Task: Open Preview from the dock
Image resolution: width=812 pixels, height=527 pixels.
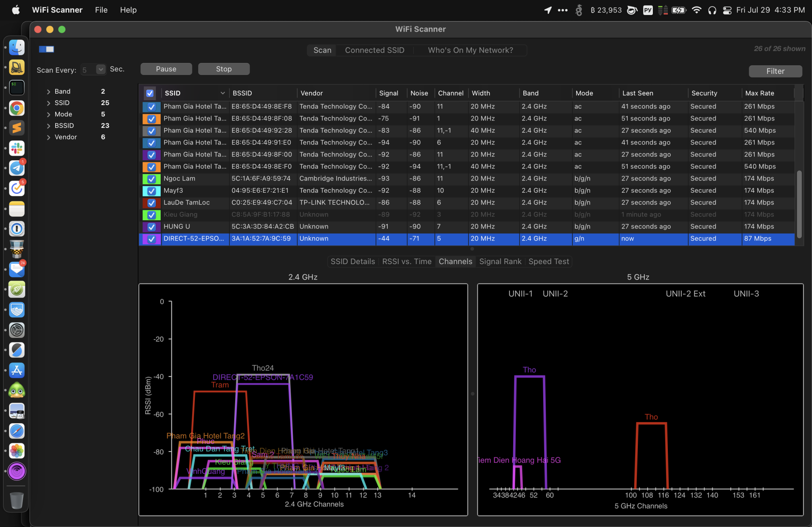Action: pos(17,411)
